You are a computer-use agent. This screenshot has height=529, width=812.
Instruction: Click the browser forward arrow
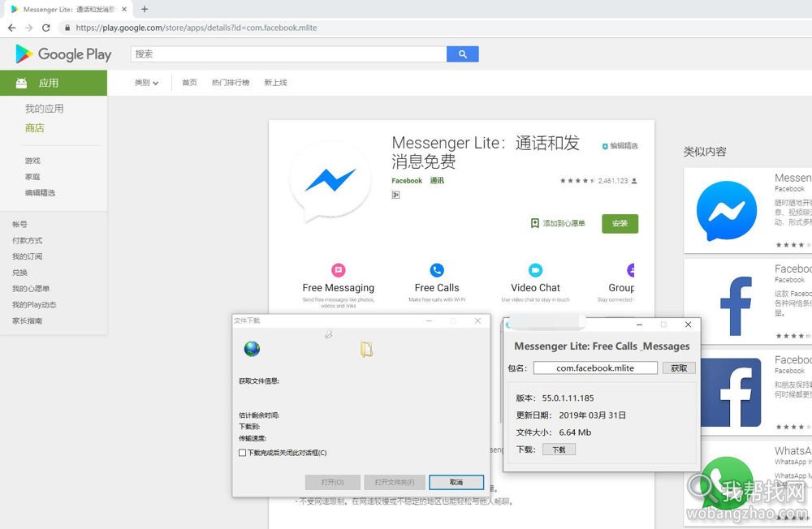(x=28, y=28)
